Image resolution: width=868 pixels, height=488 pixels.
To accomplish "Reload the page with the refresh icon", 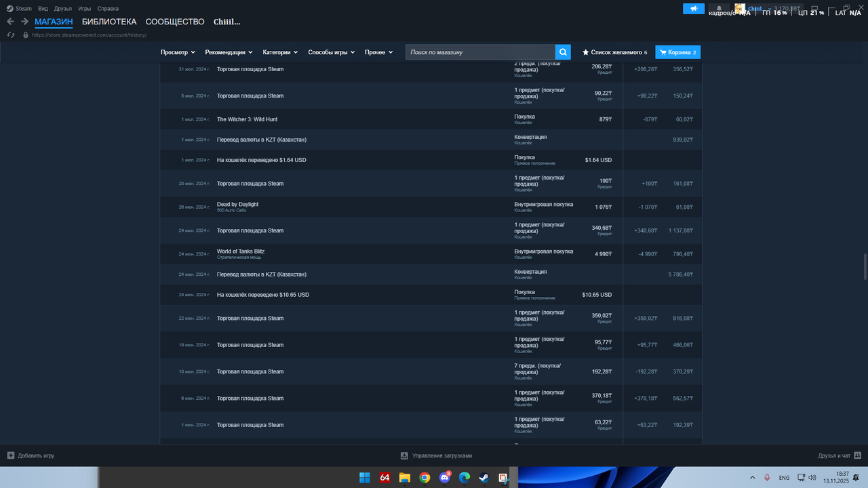I will coord(10,35).
